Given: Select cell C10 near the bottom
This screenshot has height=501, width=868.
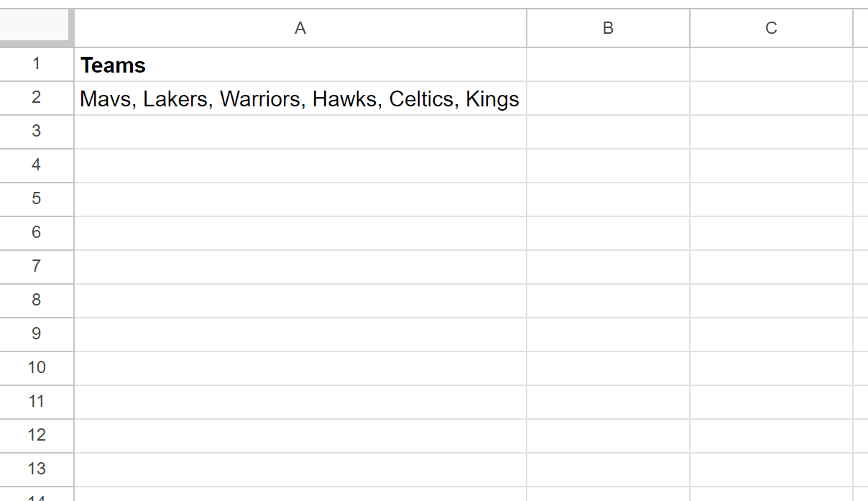Looking at the screenshot, I should 771,367.
